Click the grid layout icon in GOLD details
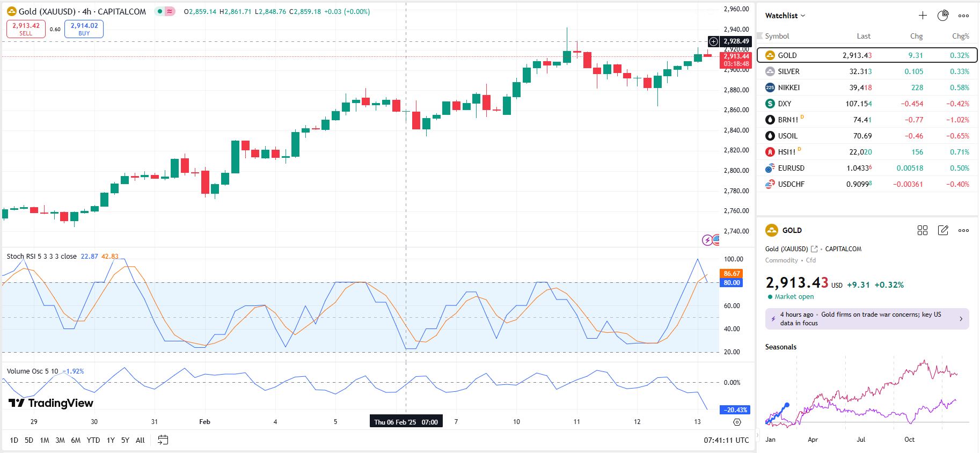 [x=923, y=230]
